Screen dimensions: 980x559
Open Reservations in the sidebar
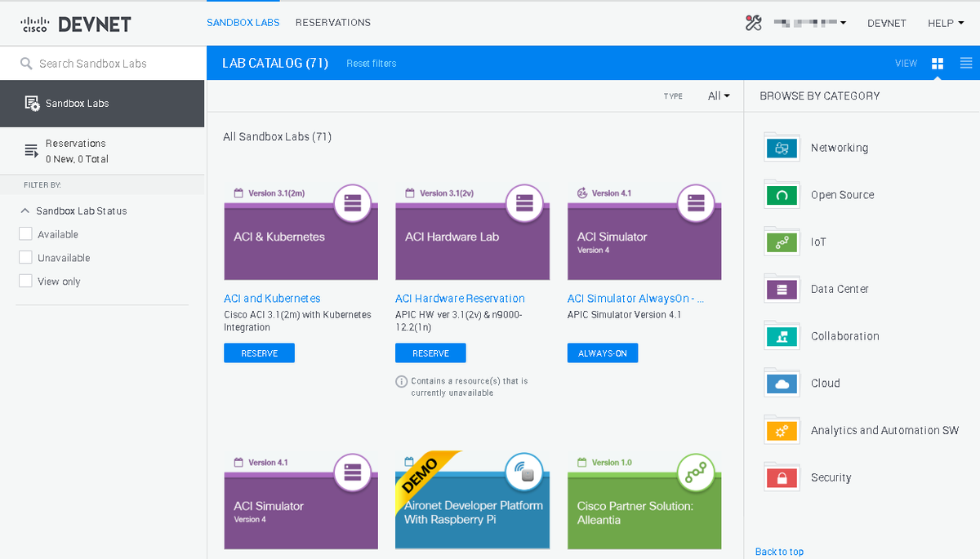click(x=102, y=151)
